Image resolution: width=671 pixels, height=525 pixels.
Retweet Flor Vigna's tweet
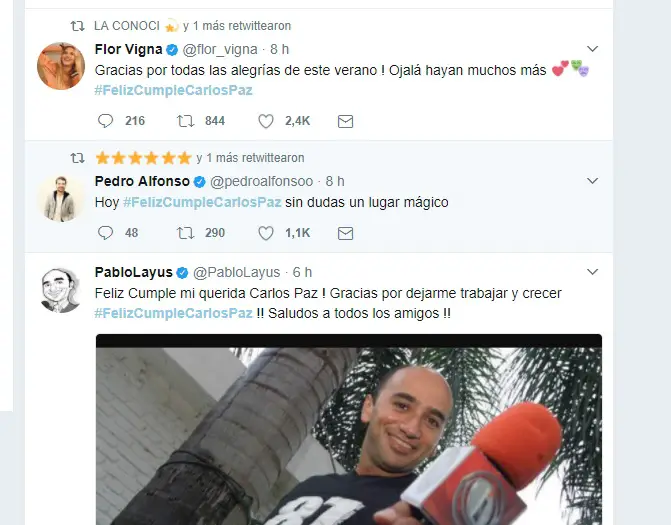185,121
